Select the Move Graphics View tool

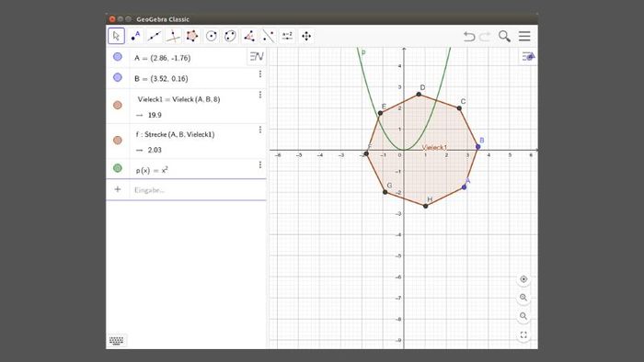(x=306, y=36)
